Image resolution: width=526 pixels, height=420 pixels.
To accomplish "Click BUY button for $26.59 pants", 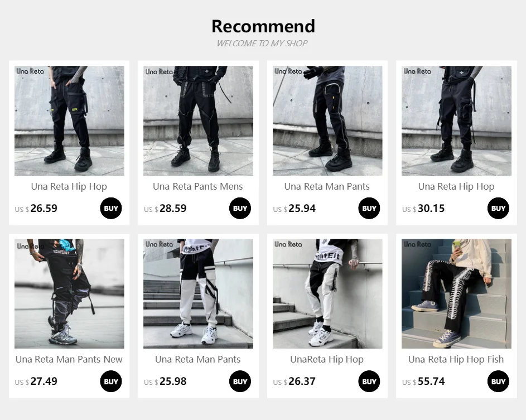I will [110, 208].
